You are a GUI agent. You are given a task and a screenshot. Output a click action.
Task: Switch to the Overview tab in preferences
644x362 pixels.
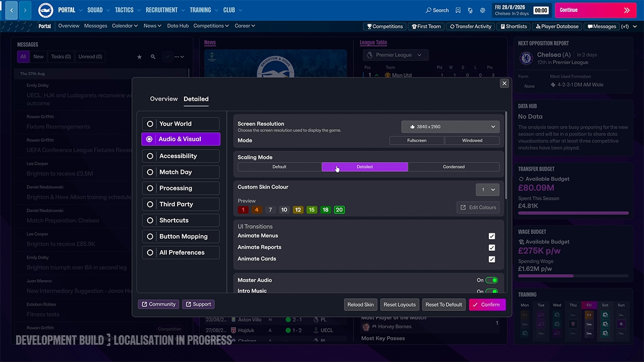pos(164,99)
